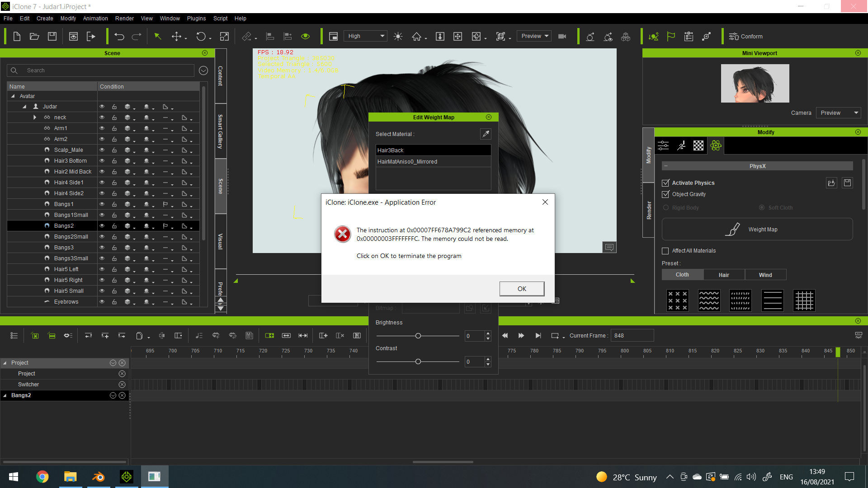
Task: Select the Move object tool
Action: (177, 37)
